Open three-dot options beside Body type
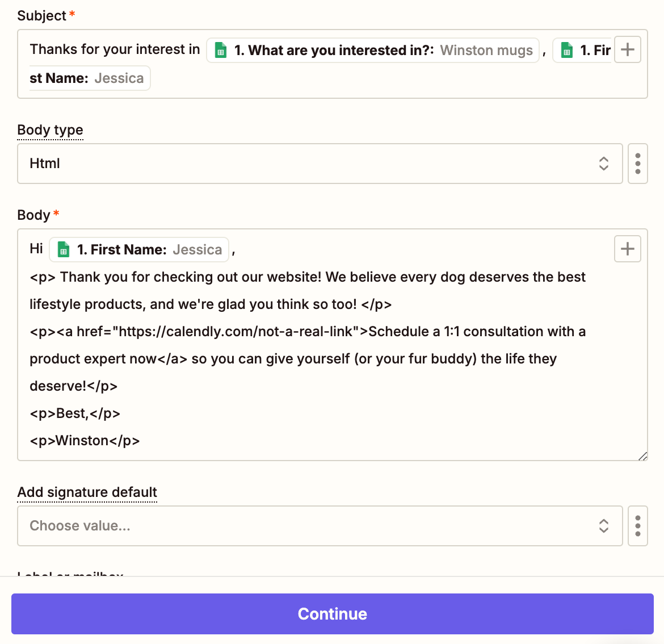664x644 pixels. point(638,164)
